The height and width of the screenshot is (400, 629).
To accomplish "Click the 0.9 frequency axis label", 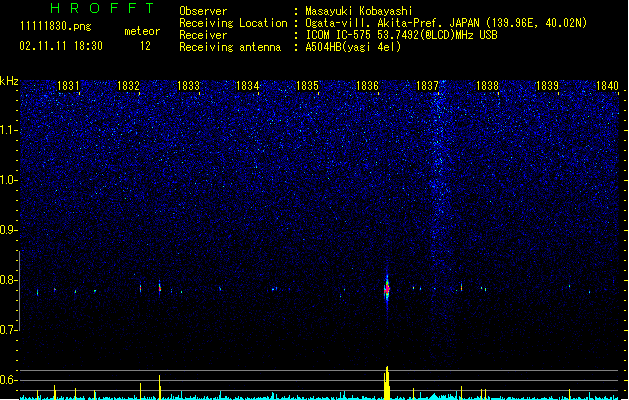I will click(x=8, y=230).
